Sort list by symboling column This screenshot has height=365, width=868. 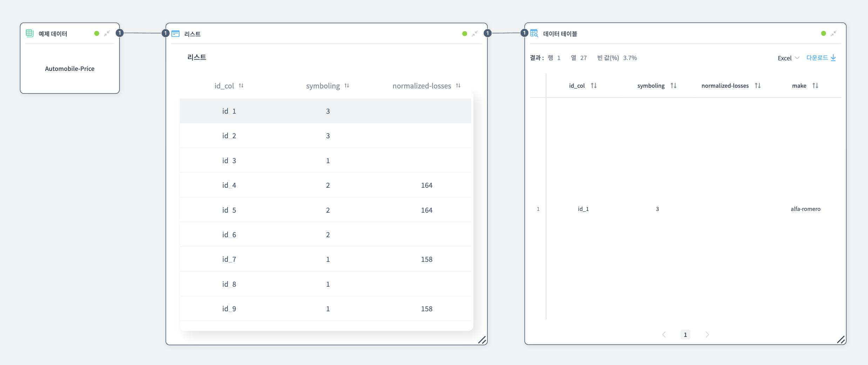point(347,86)
